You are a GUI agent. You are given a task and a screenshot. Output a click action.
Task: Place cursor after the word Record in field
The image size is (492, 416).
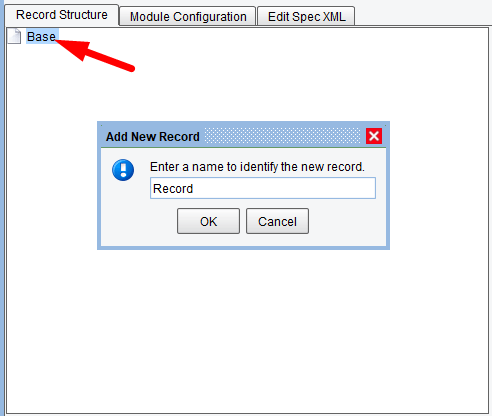[x=194, y=189]
